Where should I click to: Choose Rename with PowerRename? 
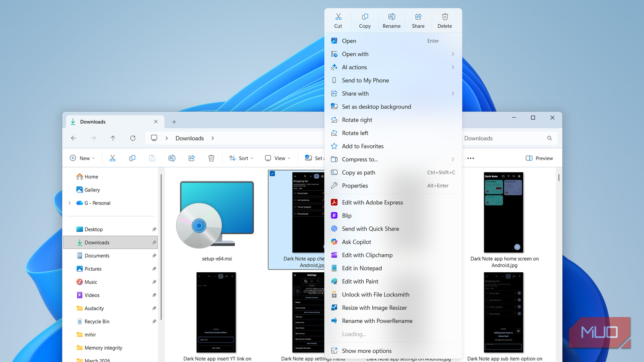(393, 321)
